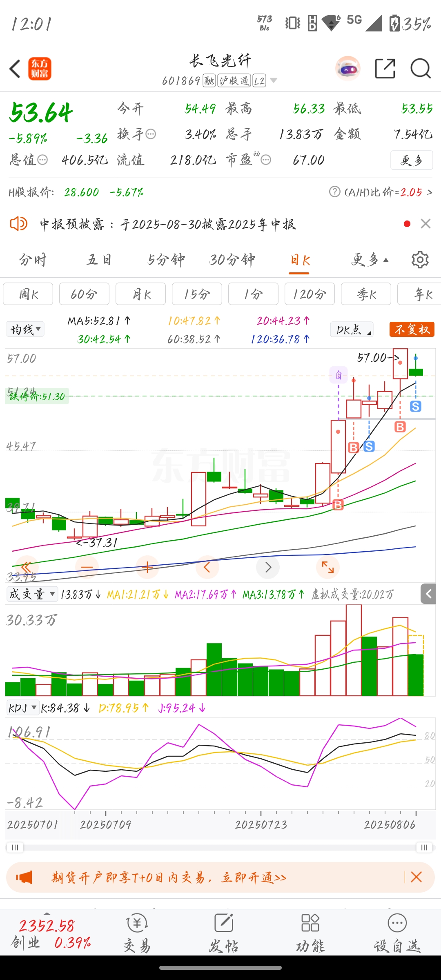
Task: Expand the stock name dropdown arrow
Action: pyautogui.click(x=274, y=80)
